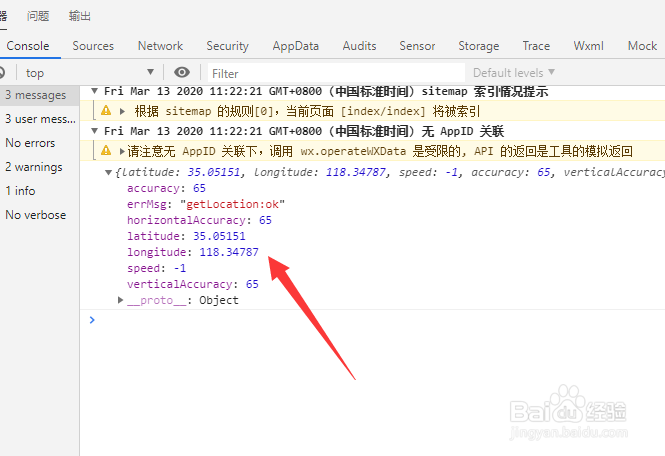Image resolution: width=665 pixels, height=456 pixels.
Task: Open the Mock tab
Action: (x=642, y=46)
